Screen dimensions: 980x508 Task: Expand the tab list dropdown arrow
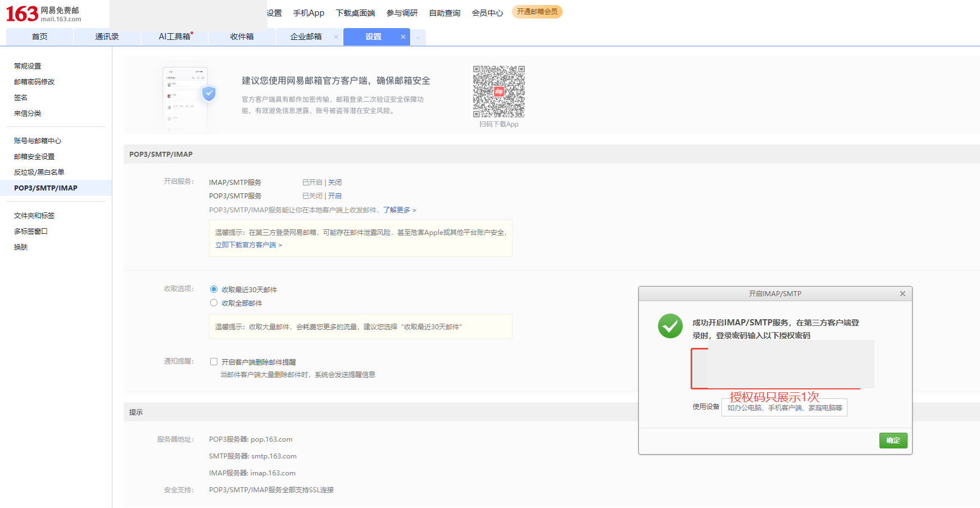tap(418, 38)
